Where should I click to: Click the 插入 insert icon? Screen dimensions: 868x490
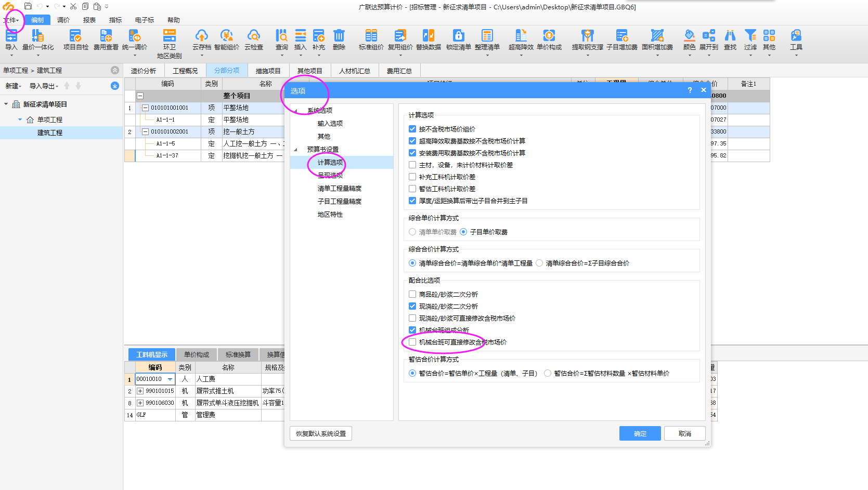[x=301, y=35]
